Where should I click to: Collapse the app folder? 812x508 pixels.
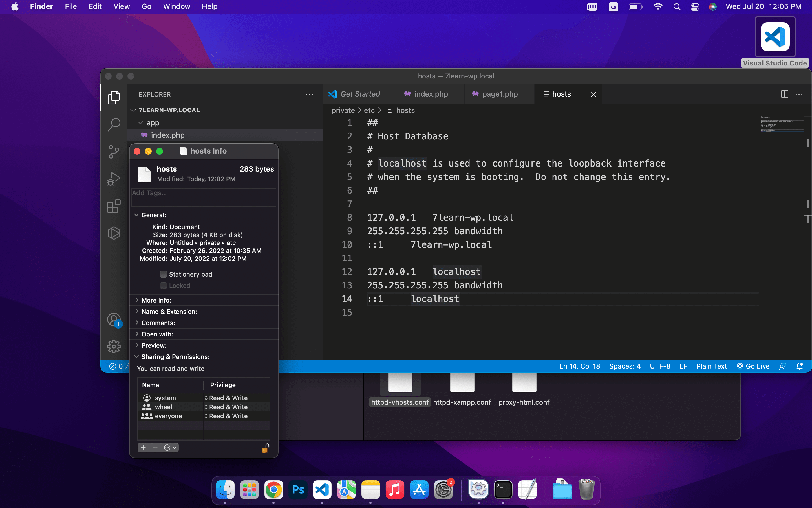click(140, 123)
